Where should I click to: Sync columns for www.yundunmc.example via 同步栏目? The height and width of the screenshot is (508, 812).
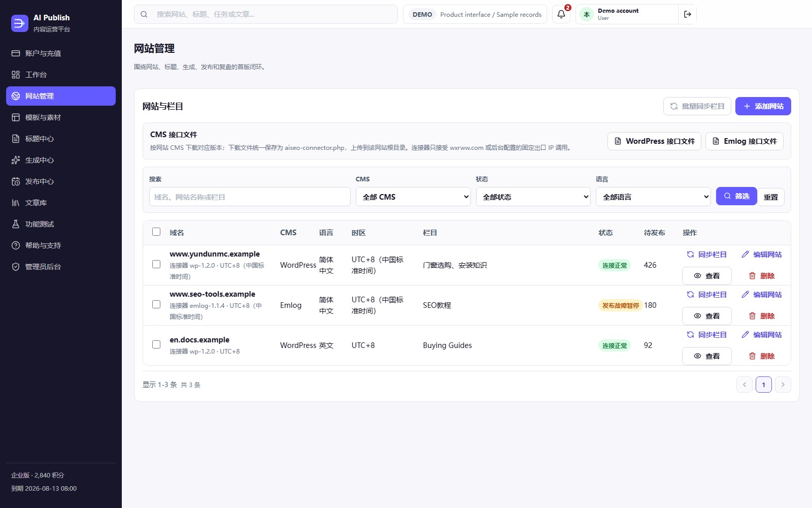point(707,255)
